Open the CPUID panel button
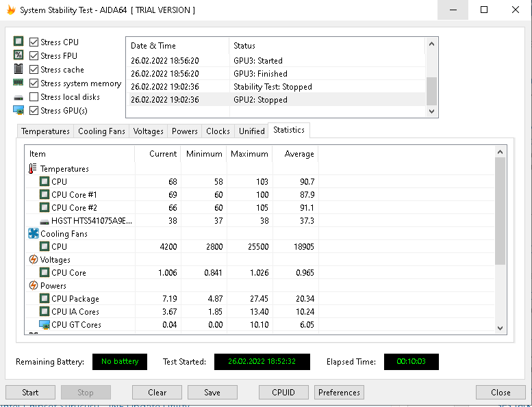 pyautogui.click(x=283, y=393)
